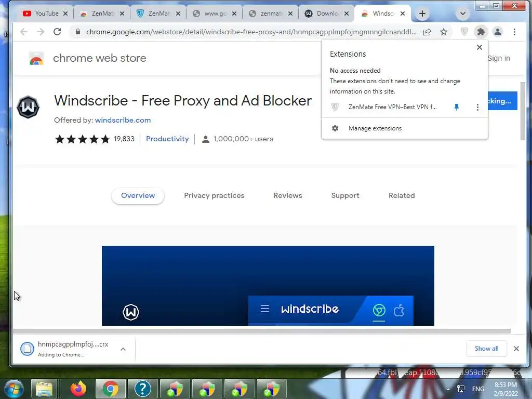Unpin ZenMate Free VPN extension
This screenshot has width=532, height=399.
457,107
